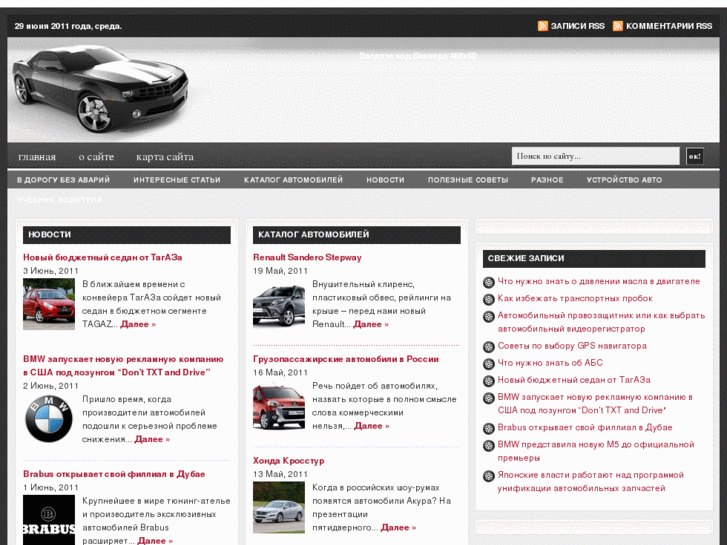Open Грузопассажирские автомобили в России article
This screenshot has width=727, height=545.
346,359
